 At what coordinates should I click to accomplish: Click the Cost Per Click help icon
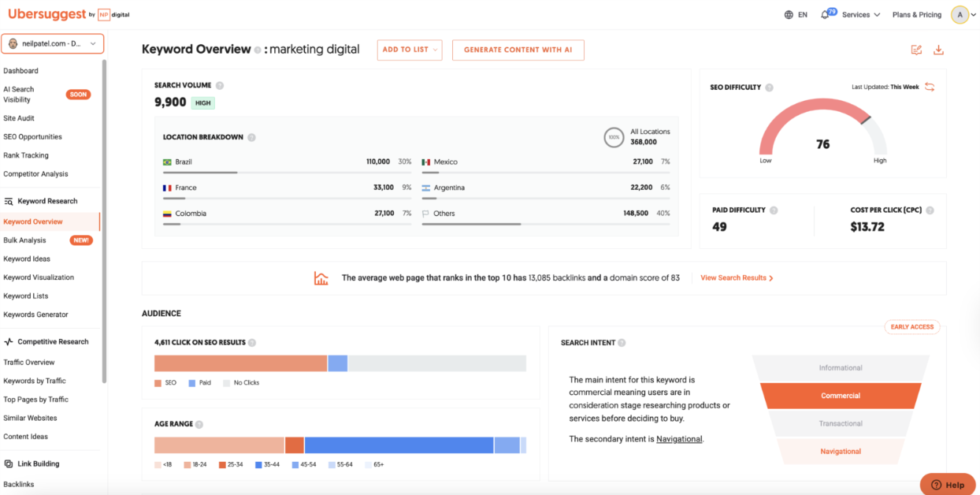point(930,210)
